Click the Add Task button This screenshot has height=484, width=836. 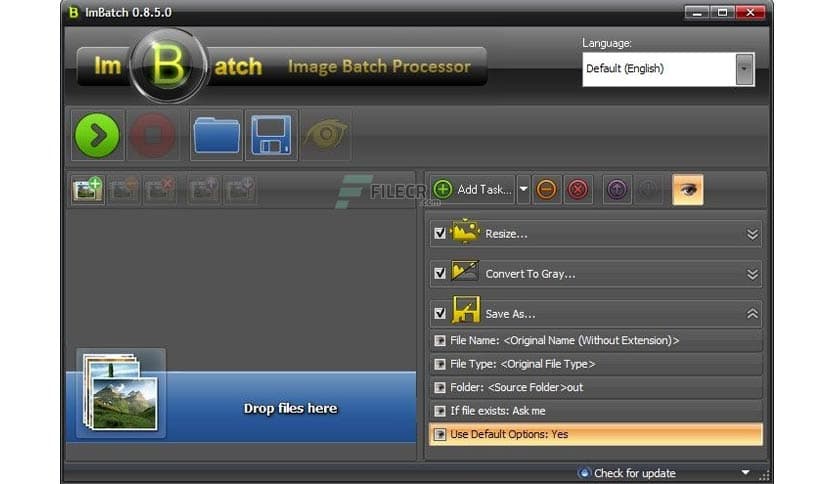point(472,189)
